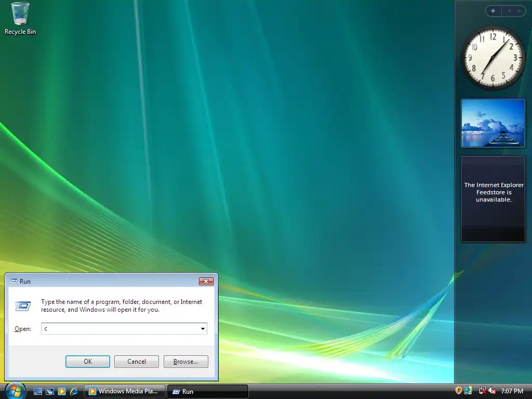Click the analog Clock gadget

tap(493, 58)
